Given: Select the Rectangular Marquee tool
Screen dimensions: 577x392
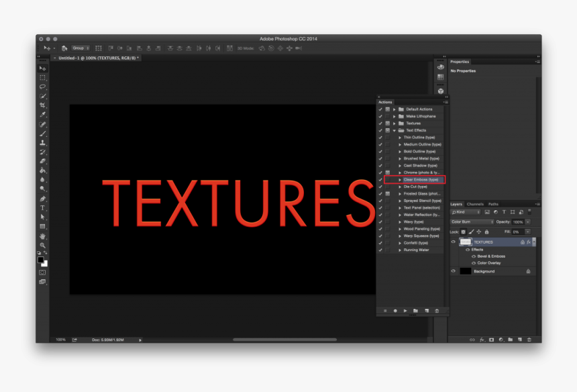Looking at the screenshot, I should coord(43,78).
